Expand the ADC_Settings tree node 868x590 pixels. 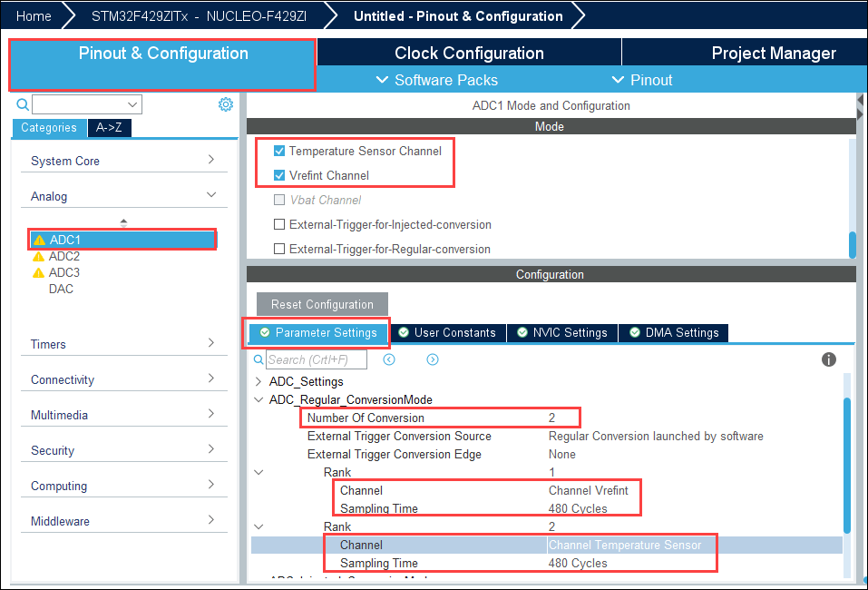[258, 381]
